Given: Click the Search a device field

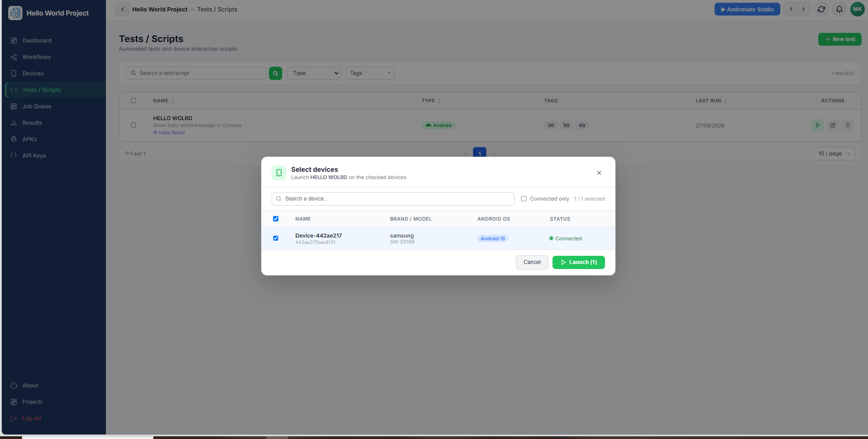Looking at the screenshot, I should point(393,199).
